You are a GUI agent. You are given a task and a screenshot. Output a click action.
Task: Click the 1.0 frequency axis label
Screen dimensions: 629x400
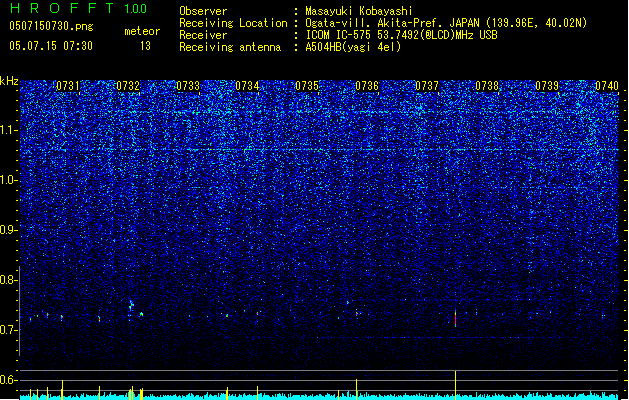(x=9, y=180)
